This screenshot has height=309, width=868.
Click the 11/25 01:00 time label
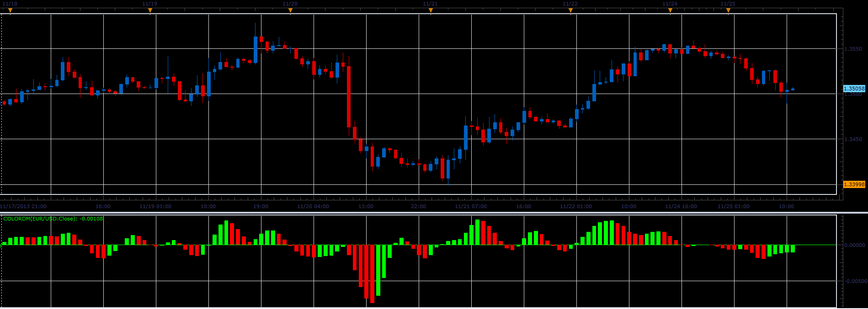[734, 206]
